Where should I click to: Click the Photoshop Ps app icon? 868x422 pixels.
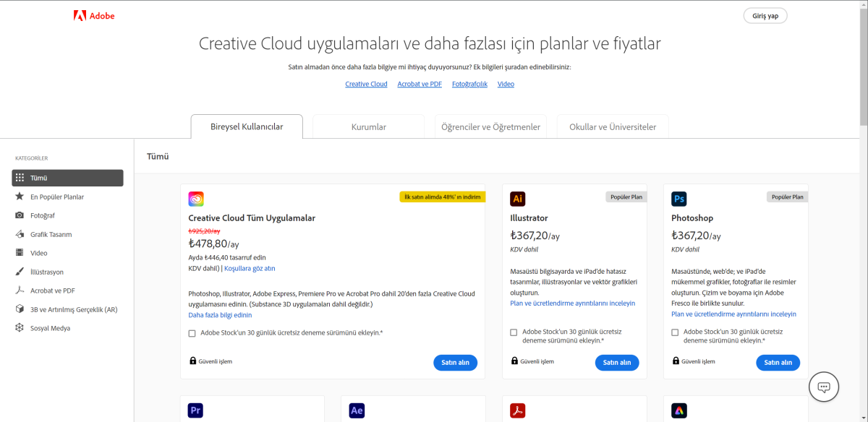pyautogui.click(x=679, y=199)
